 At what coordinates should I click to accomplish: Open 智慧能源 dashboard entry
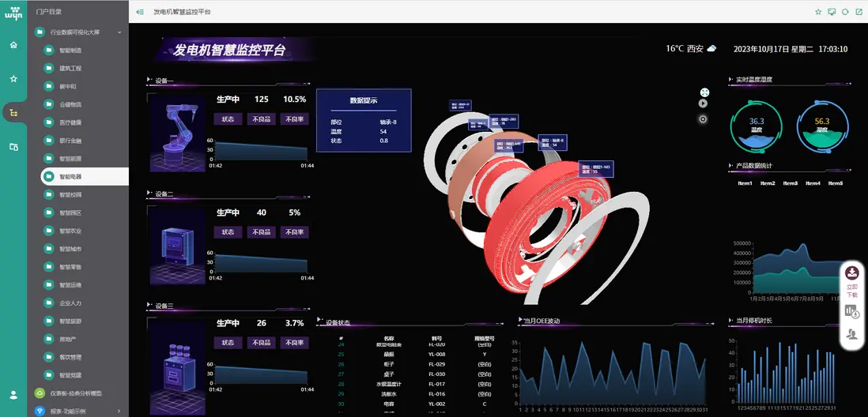click(x=70, y=159)
